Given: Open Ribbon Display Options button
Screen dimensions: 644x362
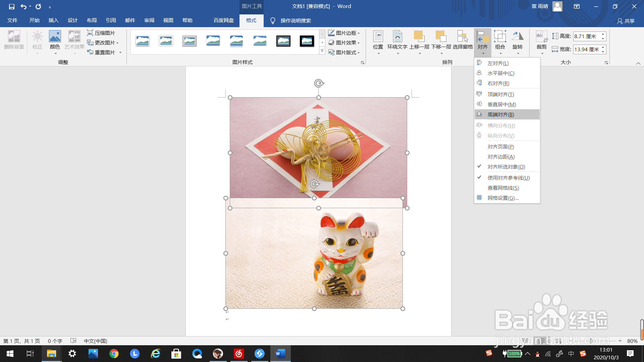Looking at the screenshot, I should coord(577,6).
